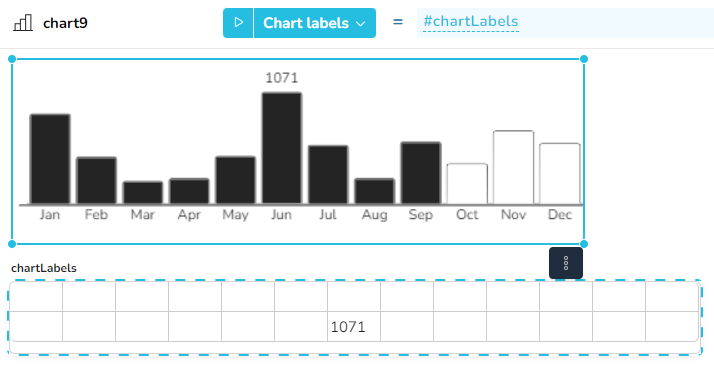Click the bottom-right chart selection handle
Viewport: 714px width, 366px height.
584,244
